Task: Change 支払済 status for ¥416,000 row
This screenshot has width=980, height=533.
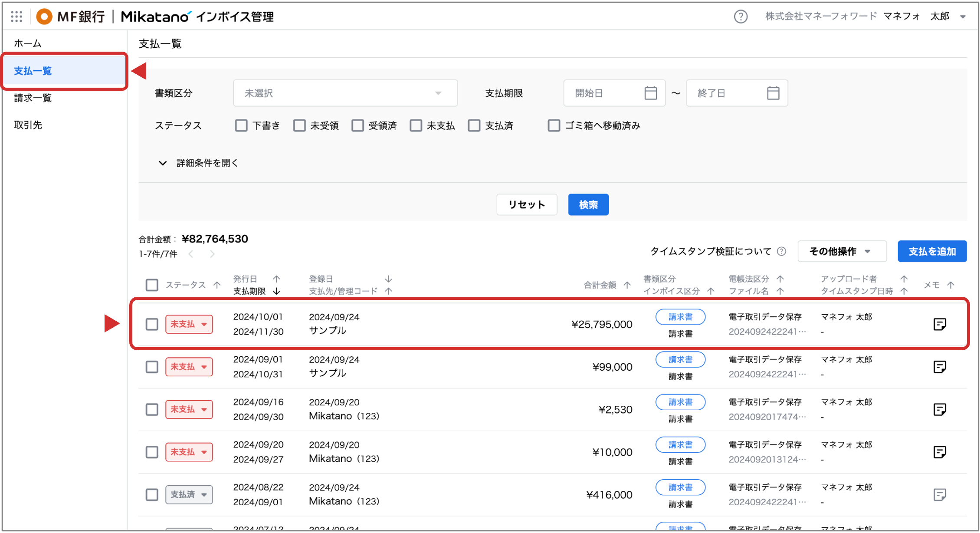Action: tap(189, 494)
